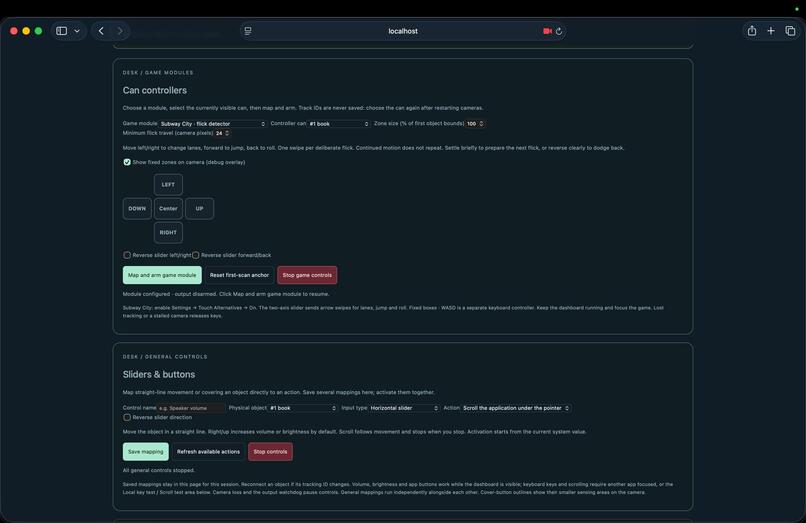Select the All general controls stopped status
The height and width of the screenshot is (523, 806).
(159, 471)
